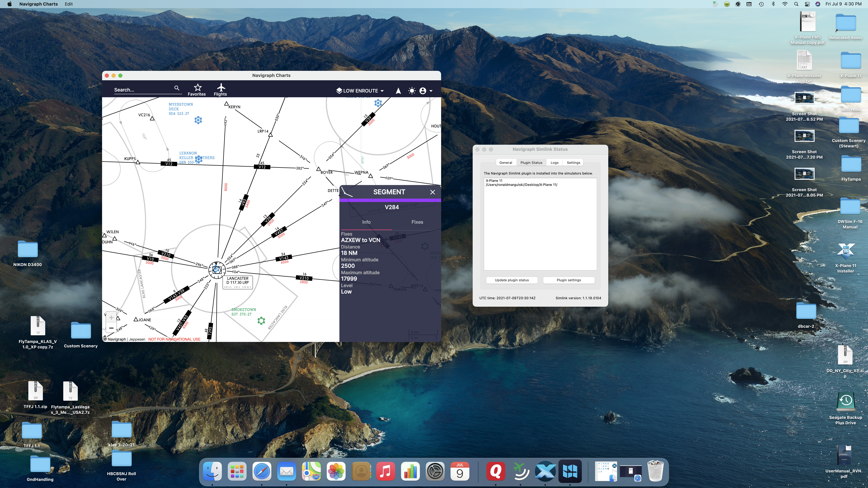Screen dimensions: 868x488
Task: Open the Trash in the Dock
Action: pyautogui.click(x=655, y=471)
